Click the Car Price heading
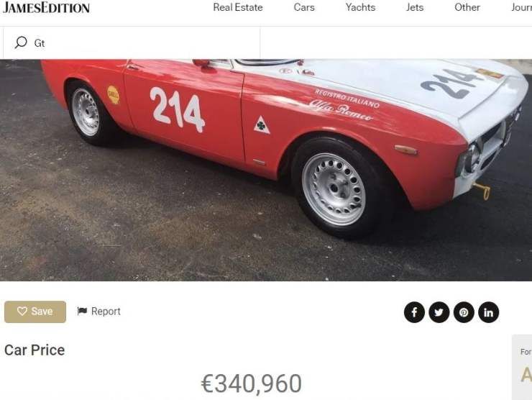Screen dimensions: 532x400 pyautogui.click(x=35, y=350)
